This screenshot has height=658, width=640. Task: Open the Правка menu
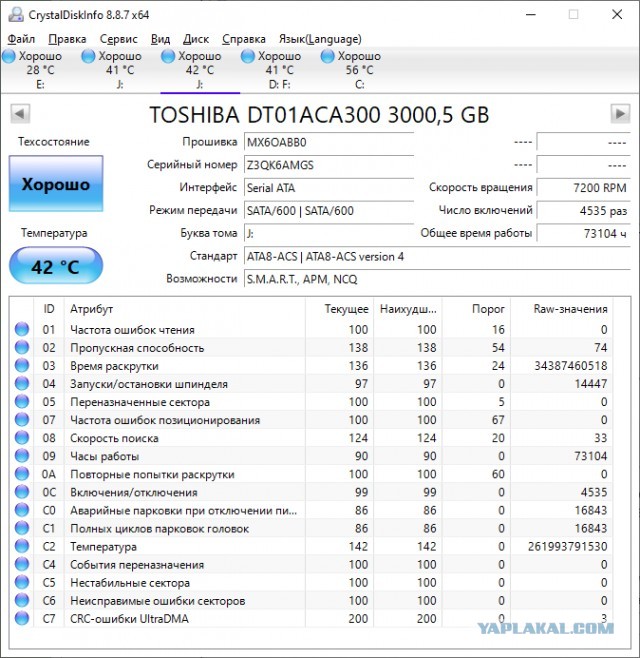tap(67, 39)
